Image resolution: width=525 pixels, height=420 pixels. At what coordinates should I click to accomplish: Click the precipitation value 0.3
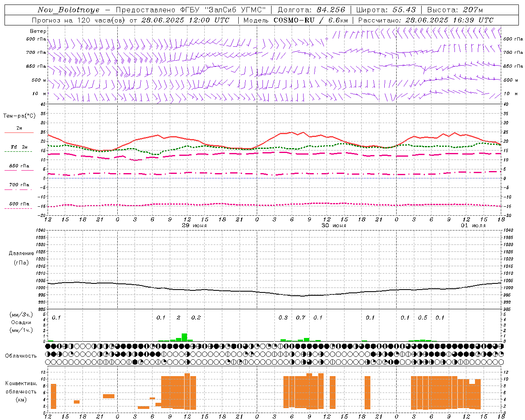point(283,317)
